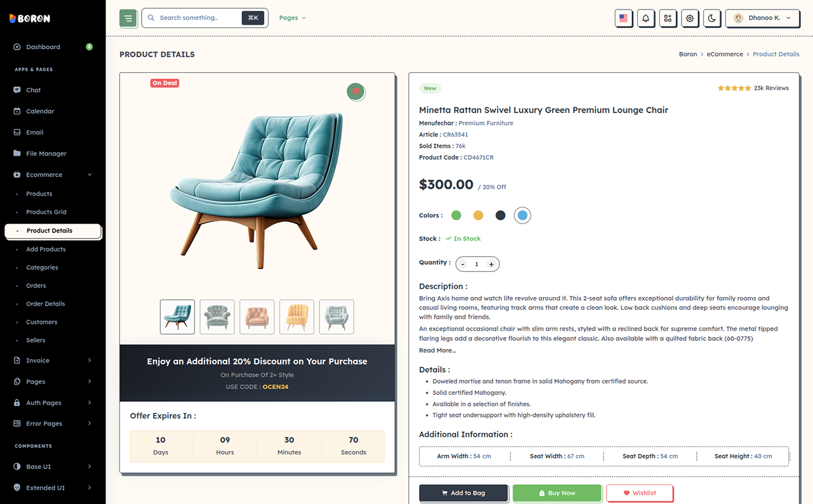
Task: Click the Buy Now button
Action: (x=557, y=493)
